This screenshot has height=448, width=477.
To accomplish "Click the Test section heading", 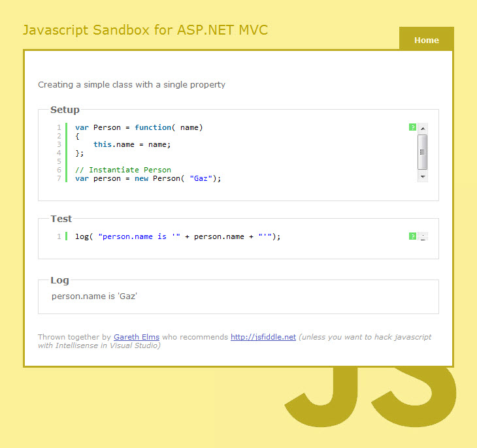I will pyautogui.click(x=61, y=219).
